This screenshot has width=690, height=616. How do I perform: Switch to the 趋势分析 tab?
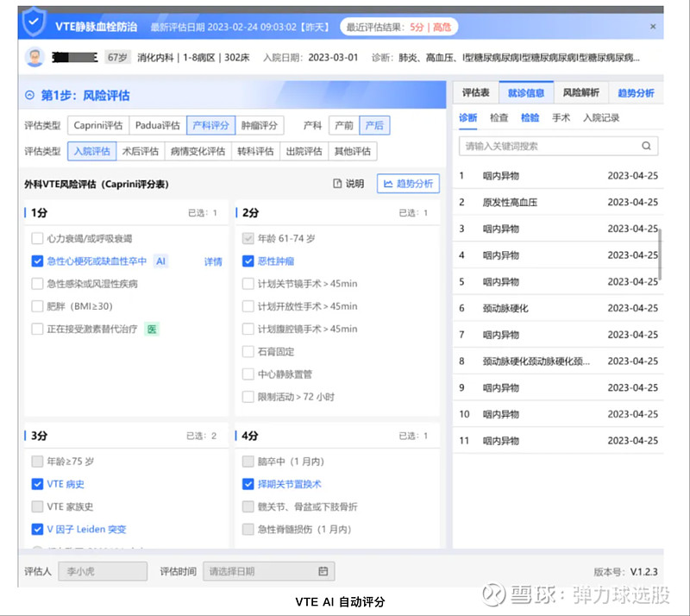coord(636,93)
